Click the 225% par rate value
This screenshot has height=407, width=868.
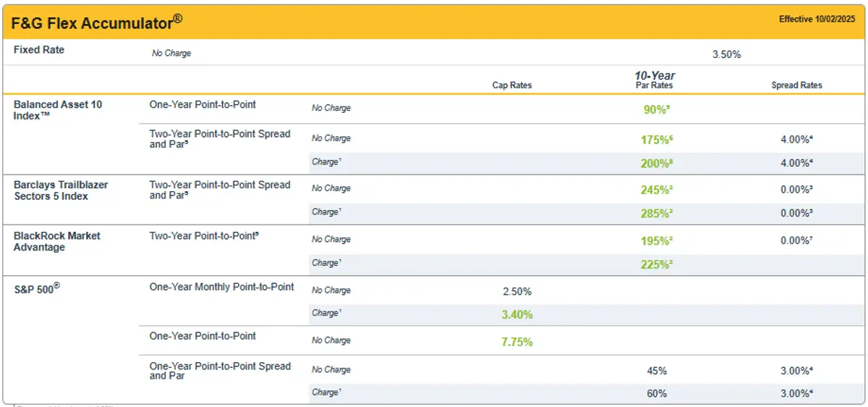[x=657, y=265]
